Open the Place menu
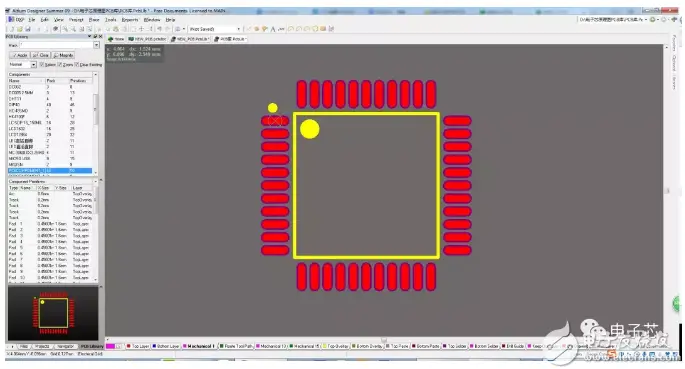 [94, 20]
